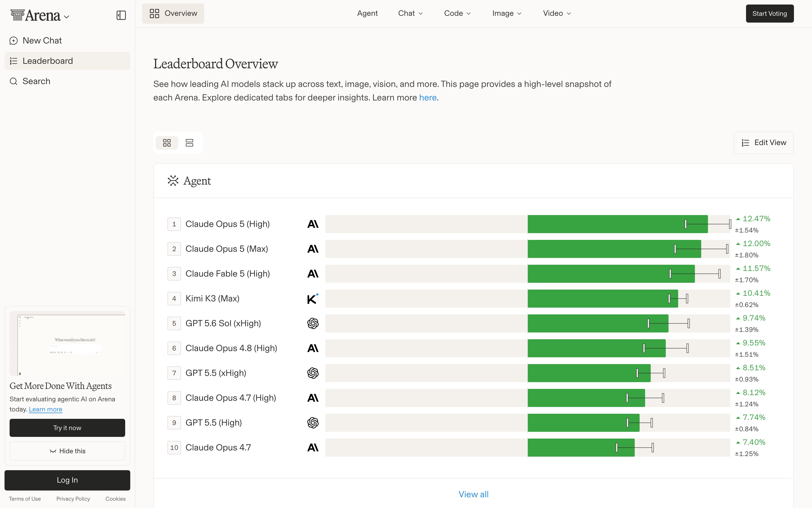The height and width of the screenshot is (508, 812).
Task: Click the model name Claude Opus 5 (High)
Action: point(228,224)
